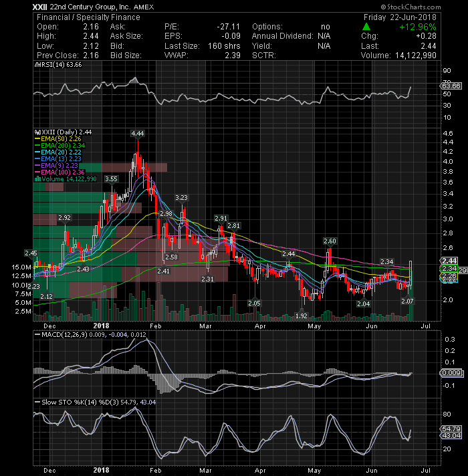Image resolution: width=468 pixels, height=476 pixels.
Task: Click the 'EMA(9) 2.23' legend entry
Action: (56, 165)
